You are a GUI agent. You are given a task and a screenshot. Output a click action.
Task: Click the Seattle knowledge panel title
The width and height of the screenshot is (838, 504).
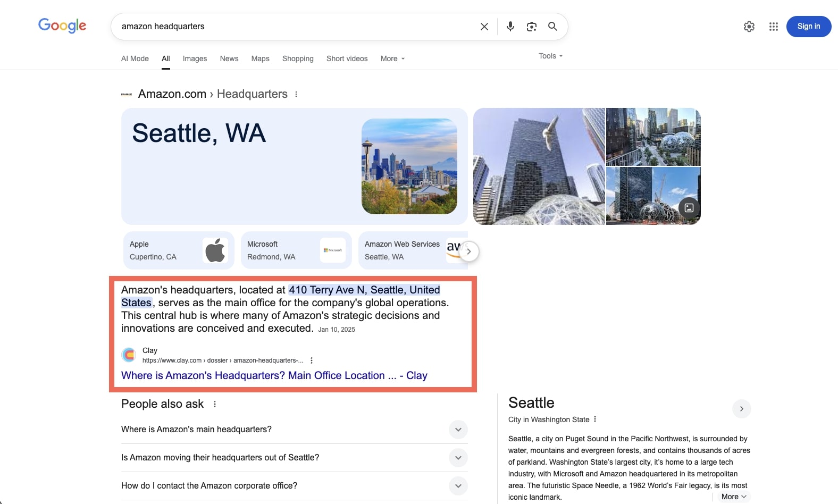531,402
